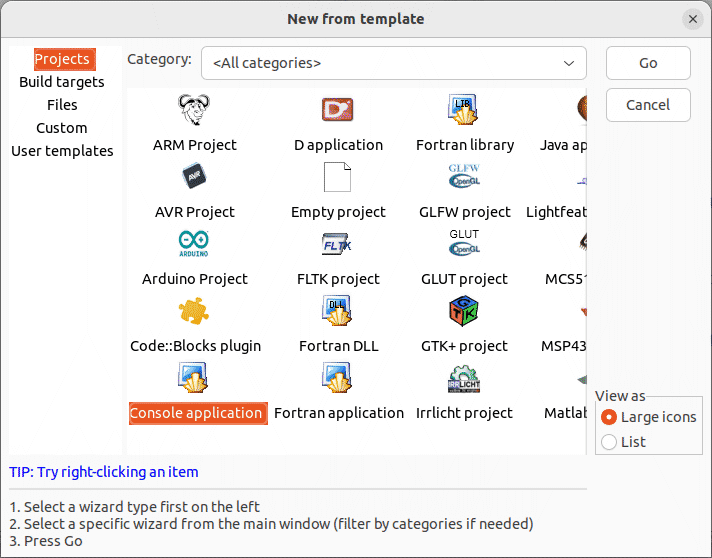The height and width of the screenshot is (558, 712).
Task: Open the Files wizard type
Action: [x=62, y=105]
